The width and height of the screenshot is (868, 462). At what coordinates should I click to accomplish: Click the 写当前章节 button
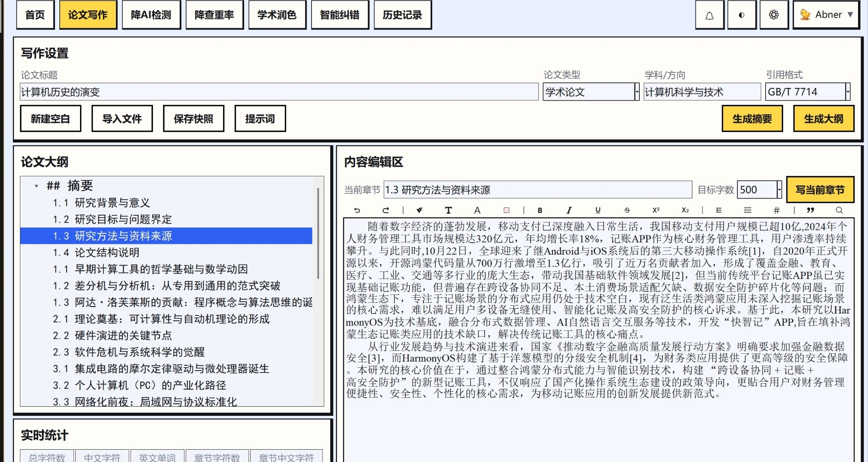tap(820, 190)
